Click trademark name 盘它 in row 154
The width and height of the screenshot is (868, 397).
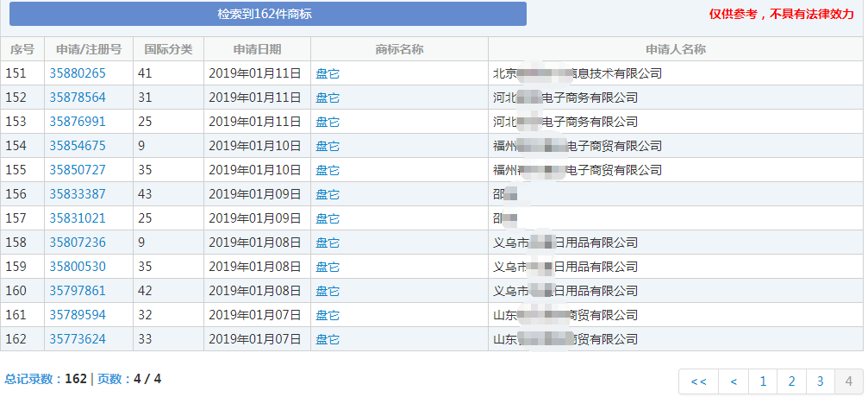point(328,146)
